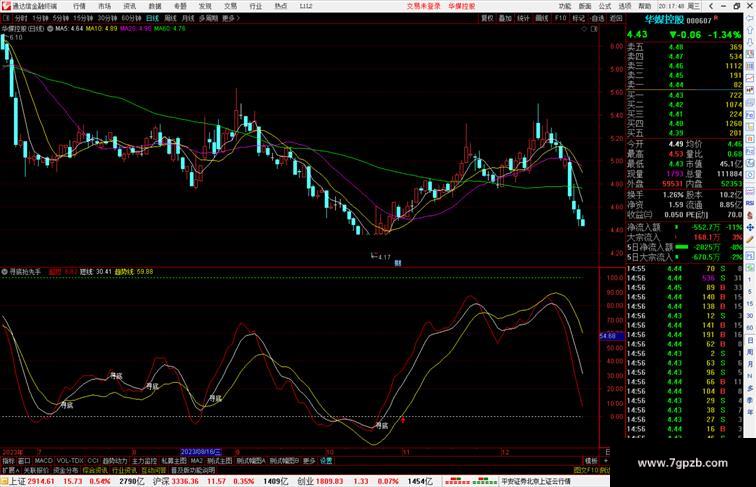Click the 上证 index value in status bar
756x487 pixels.
click(x=40, y=481)
